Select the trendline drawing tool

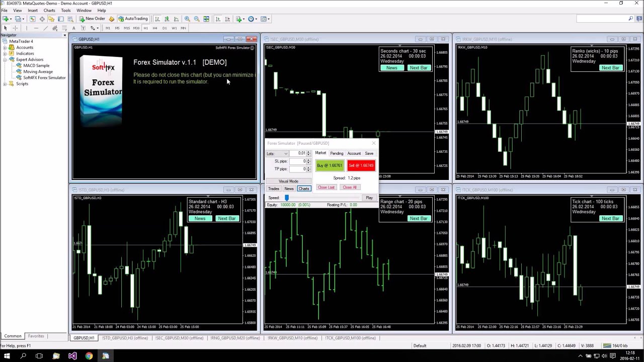tap(46, 28)
